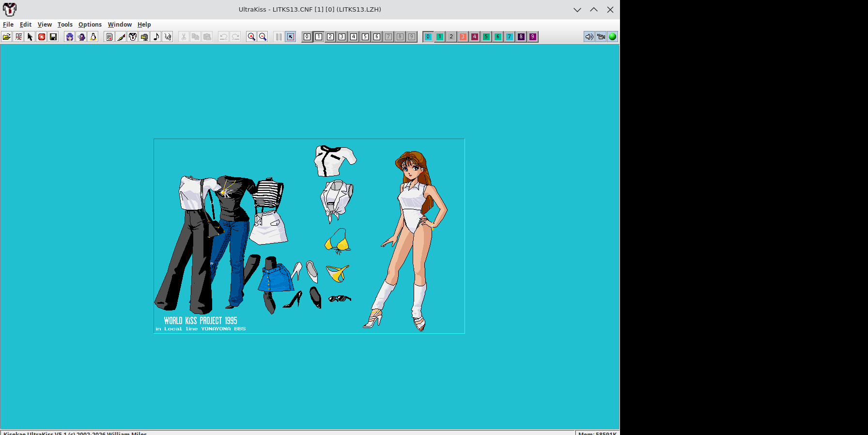Click the movie camera toolbar icon
The width and height of the screenshot is (868, 435).
601,37
